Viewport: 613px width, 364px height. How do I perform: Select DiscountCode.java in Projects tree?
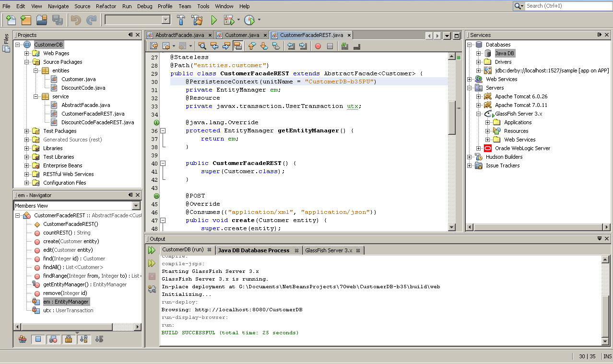tap(83, 88)
